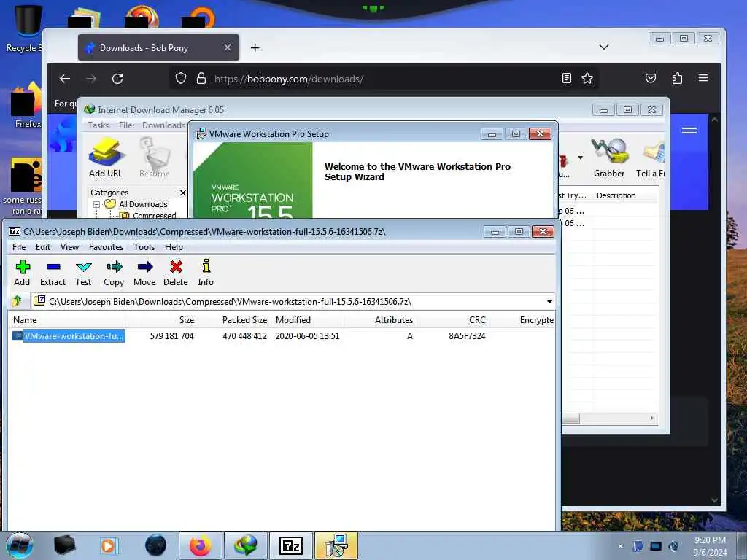This screenshot has height=560, width=747.
Task: Open the 7-Zip File menu
Action: tap(19, 247)
